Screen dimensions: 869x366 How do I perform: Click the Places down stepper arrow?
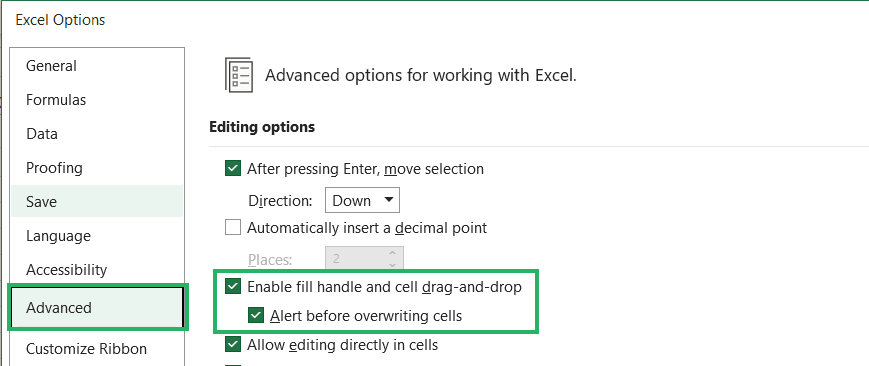(x=393, y=264)
